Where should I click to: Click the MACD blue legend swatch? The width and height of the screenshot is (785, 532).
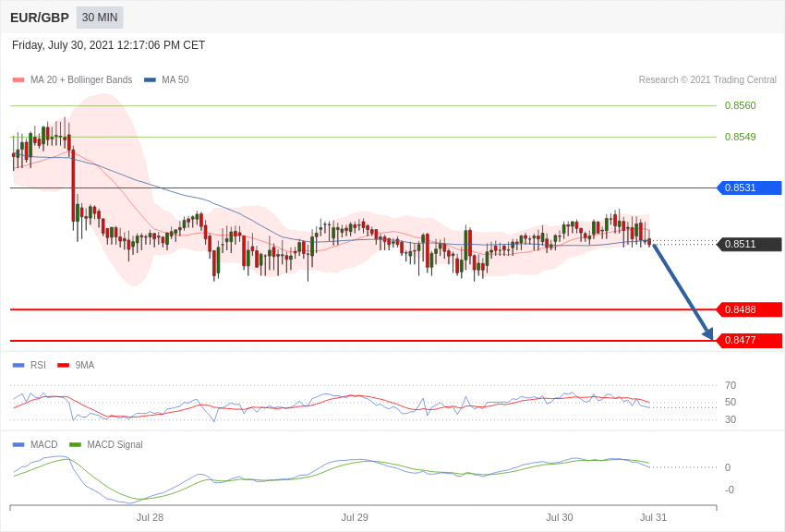18,445
